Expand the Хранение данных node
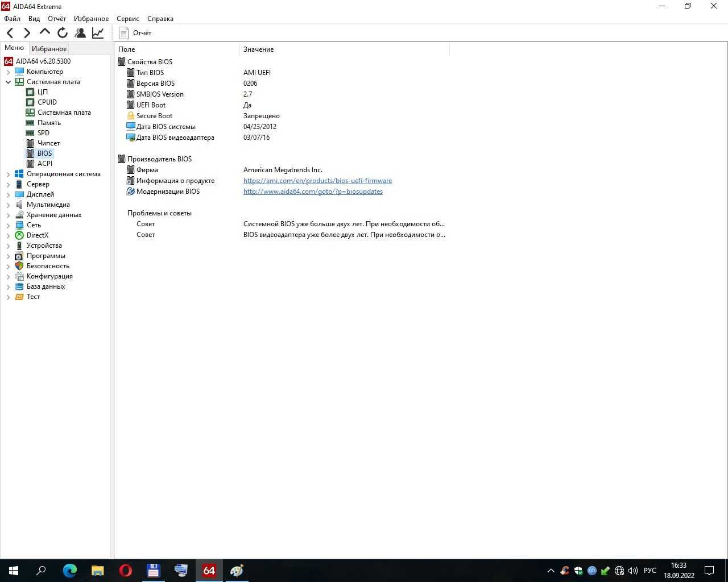 point(9,215)
